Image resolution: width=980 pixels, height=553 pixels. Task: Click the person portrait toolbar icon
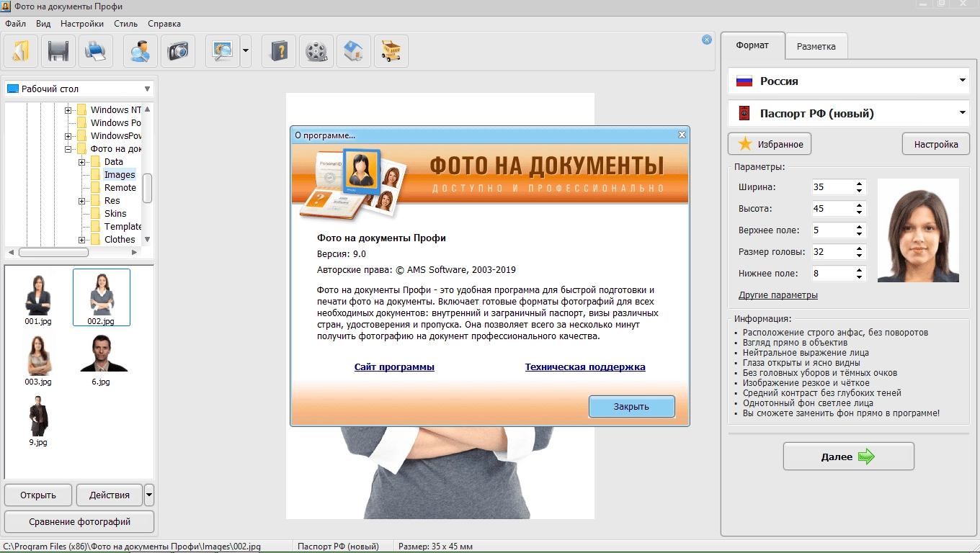(x=141, y=51)
